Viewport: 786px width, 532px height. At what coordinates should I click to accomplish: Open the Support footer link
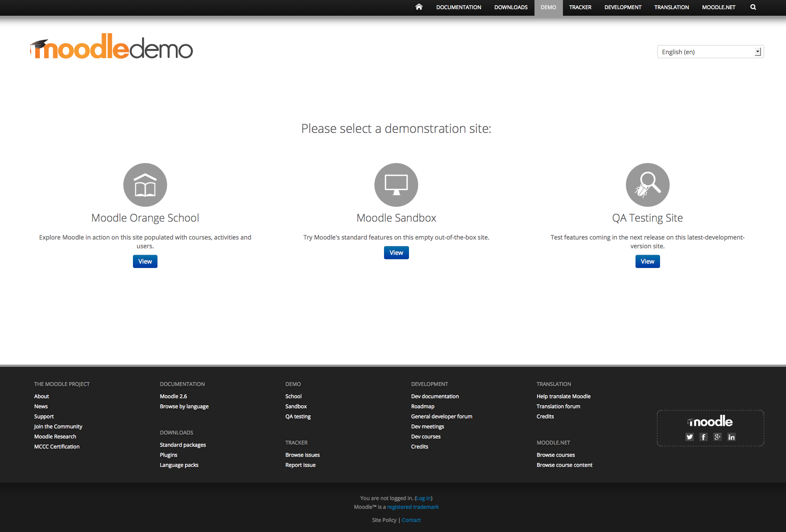(x=44, y=417)
